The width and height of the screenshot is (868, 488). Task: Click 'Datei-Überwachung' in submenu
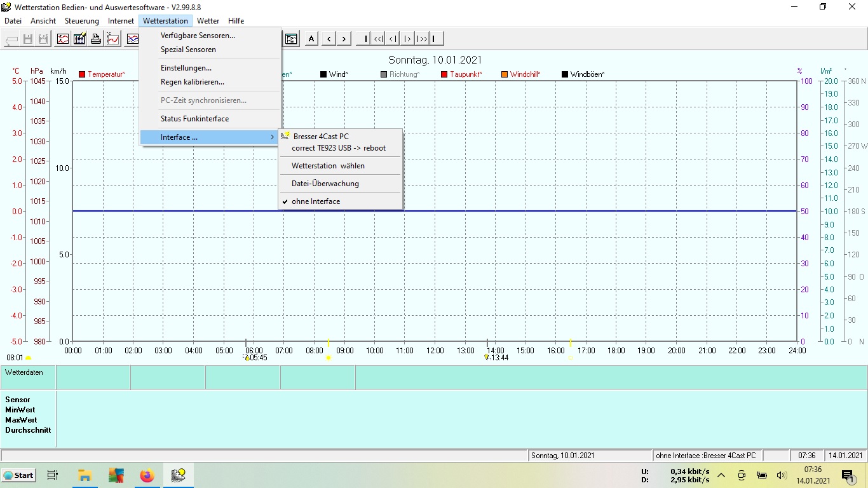(x=325, y=184)
